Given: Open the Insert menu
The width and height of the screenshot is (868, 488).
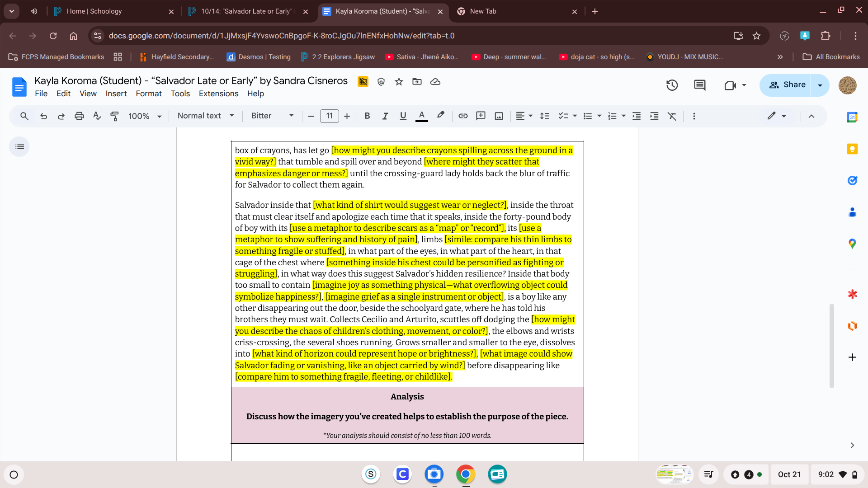Looking at the screenshot, I should point(116,94).
